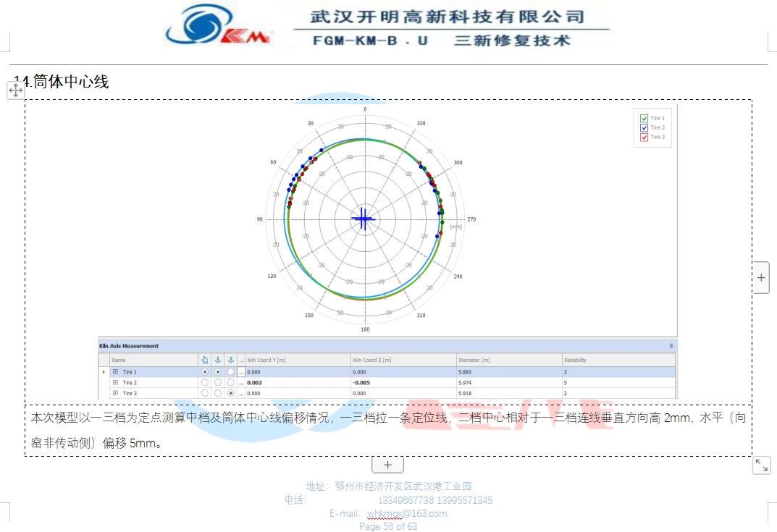Click the table move handle near the heading
Viewport: 777px width, 532px height.
15,90
